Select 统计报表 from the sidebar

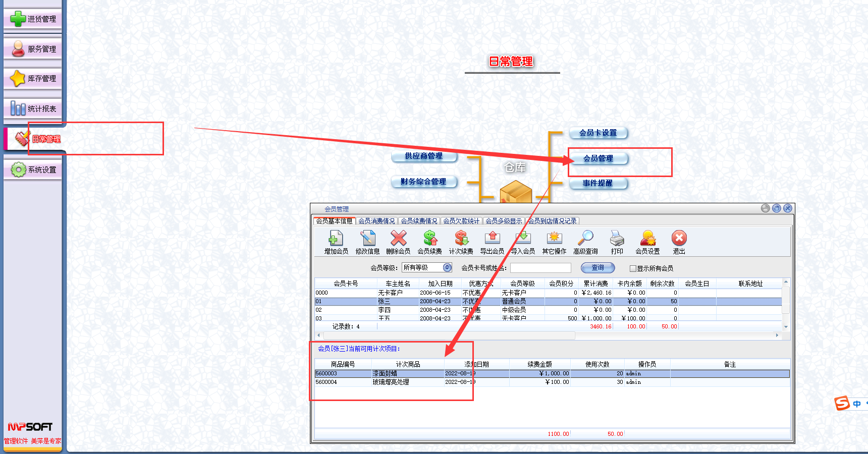click(x=33, y=108)
